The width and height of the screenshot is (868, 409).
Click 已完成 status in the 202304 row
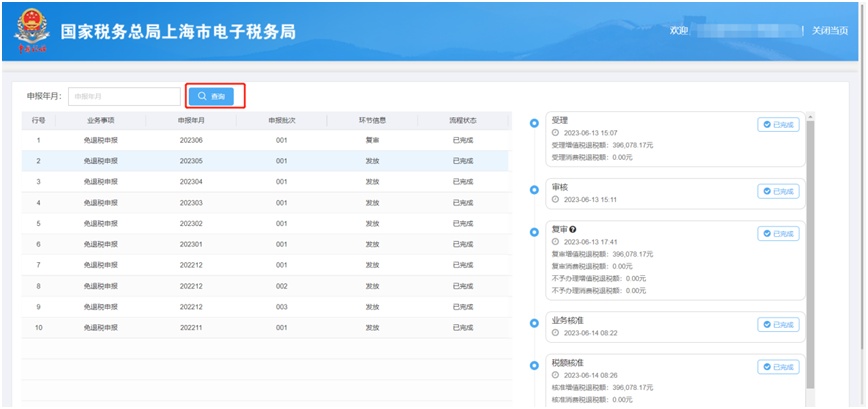[463, 182]
